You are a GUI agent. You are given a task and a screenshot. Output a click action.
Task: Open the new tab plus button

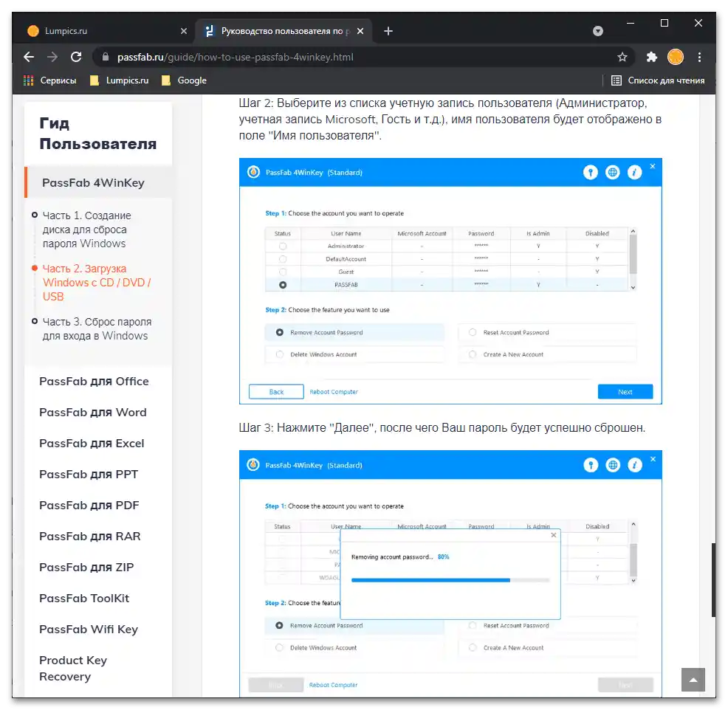[388, 31]
